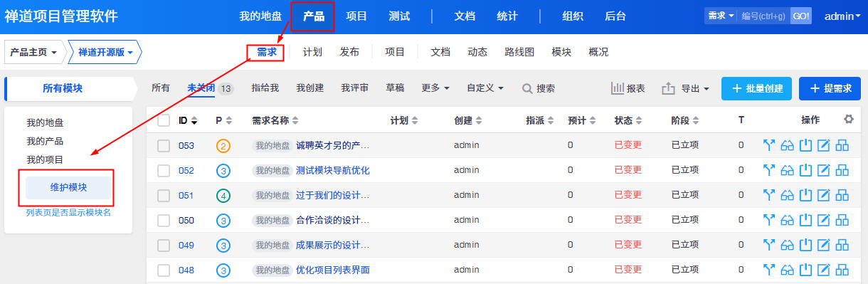The width and height of the screenshot is (868, 284).
Task: Switch to 测试 in top navigation
Action: 399,16
